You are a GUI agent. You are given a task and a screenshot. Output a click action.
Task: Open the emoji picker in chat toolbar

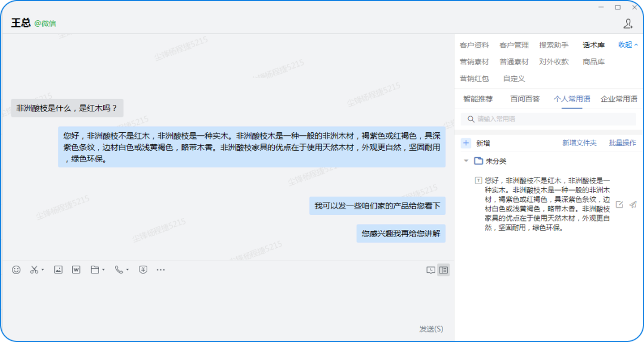16,270
